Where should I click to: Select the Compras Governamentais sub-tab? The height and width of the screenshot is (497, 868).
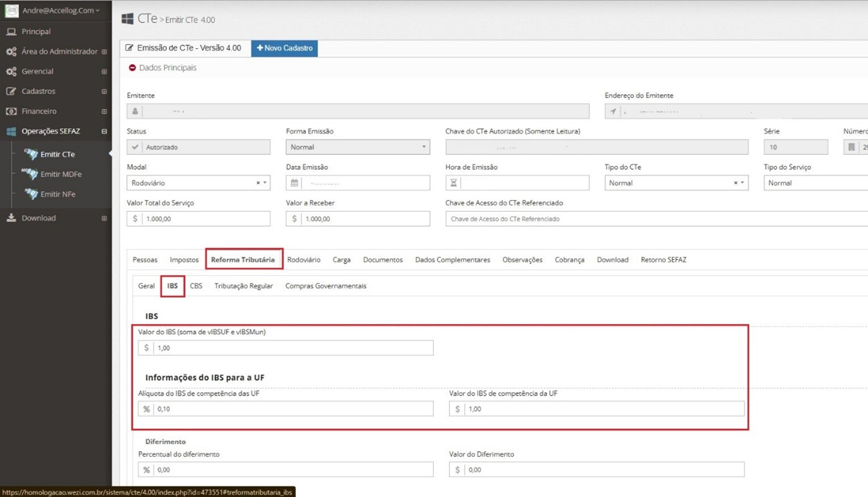tap(325, 286)
